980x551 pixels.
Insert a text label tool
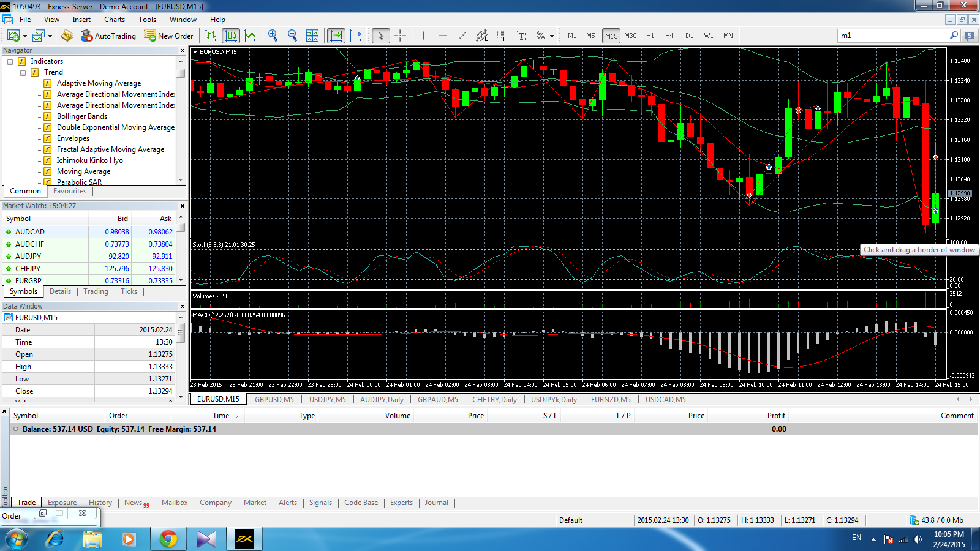coord(521,36)
